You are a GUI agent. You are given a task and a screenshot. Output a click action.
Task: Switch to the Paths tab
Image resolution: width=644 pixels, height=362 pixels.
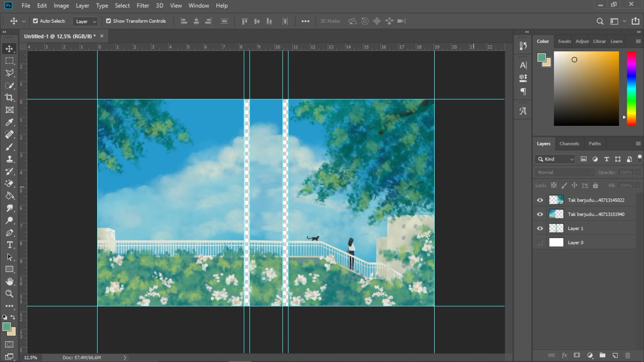595,143
